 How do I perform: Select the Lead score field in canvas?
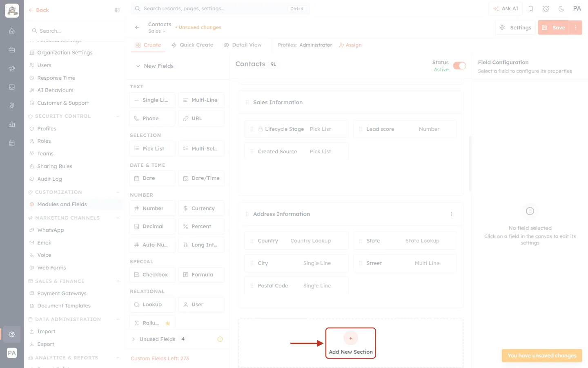point(405,129)
